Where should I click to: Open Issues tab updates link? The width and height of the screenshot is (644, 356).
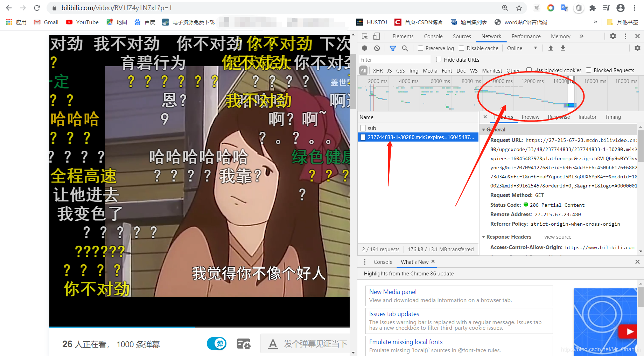[x=394, y=314]
